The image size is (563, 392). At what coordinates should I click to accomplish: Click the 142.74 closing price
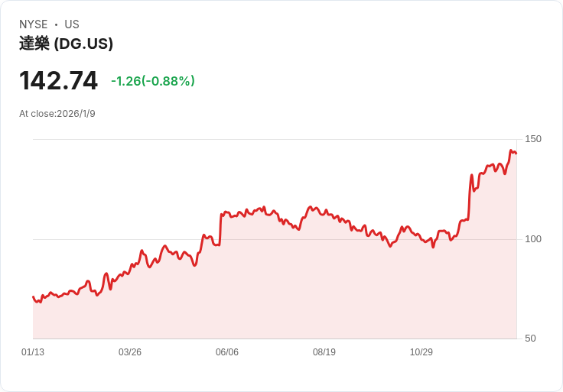click(58, 81)
